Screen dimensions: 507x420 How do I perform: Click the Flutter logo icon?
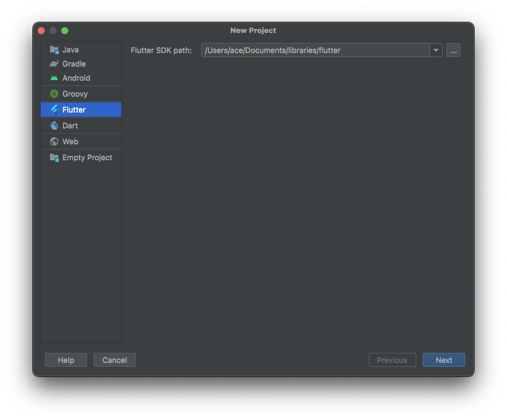(54, 110)
